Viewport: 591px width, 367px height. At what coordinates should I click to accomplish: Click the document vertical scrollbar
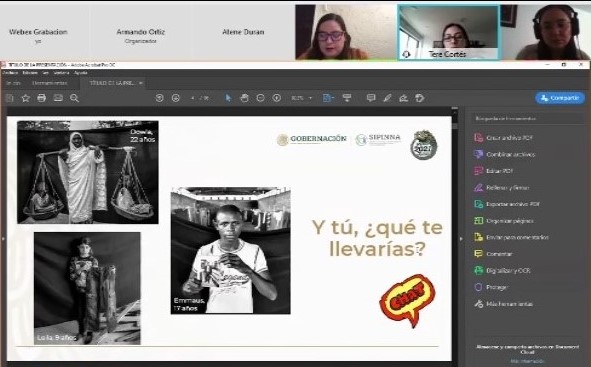455,234
